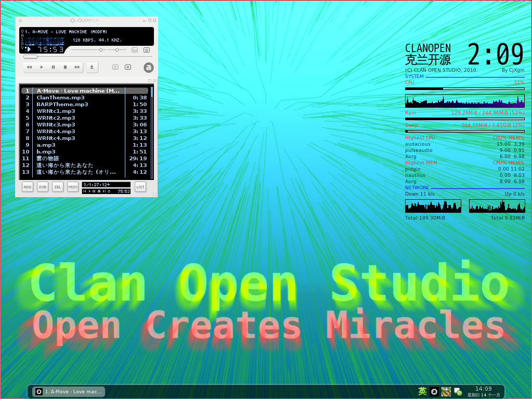
Task: Click the playlist vertical scrollbar
Action: pos(152,132)
